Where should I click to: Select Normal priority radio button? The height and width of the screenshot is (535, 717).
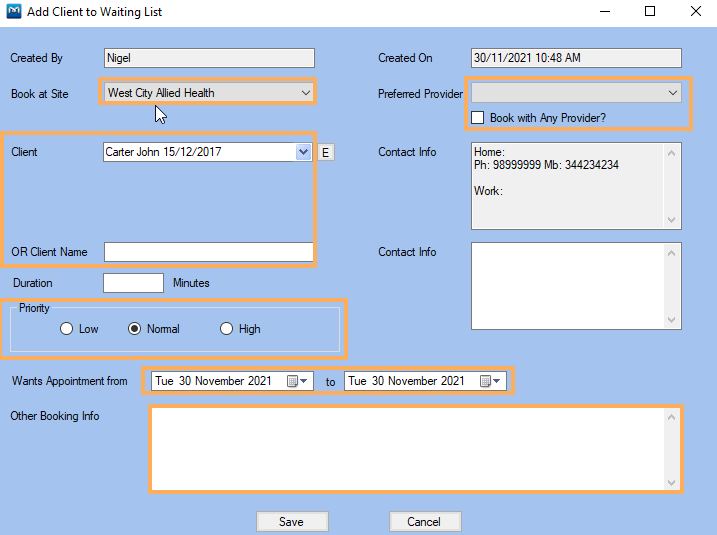click(x=134, y=329)
